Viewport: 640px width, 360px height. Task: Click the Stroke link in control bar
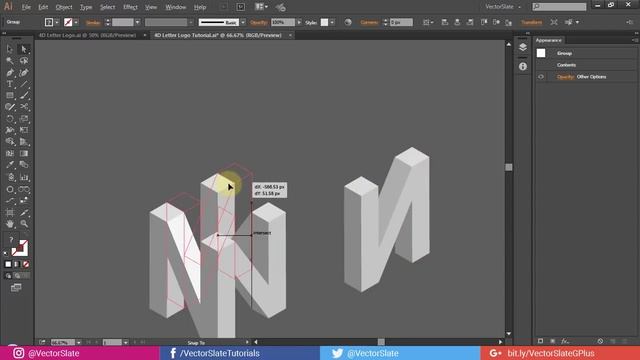93,22
